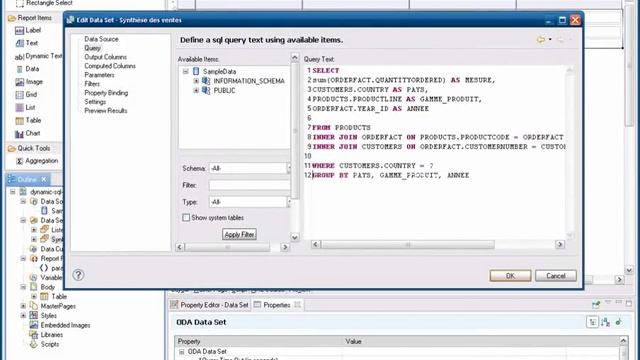Screen dimensions: 640x360
Task: Open Data Source page in dialog
Action: pos(101,39)
